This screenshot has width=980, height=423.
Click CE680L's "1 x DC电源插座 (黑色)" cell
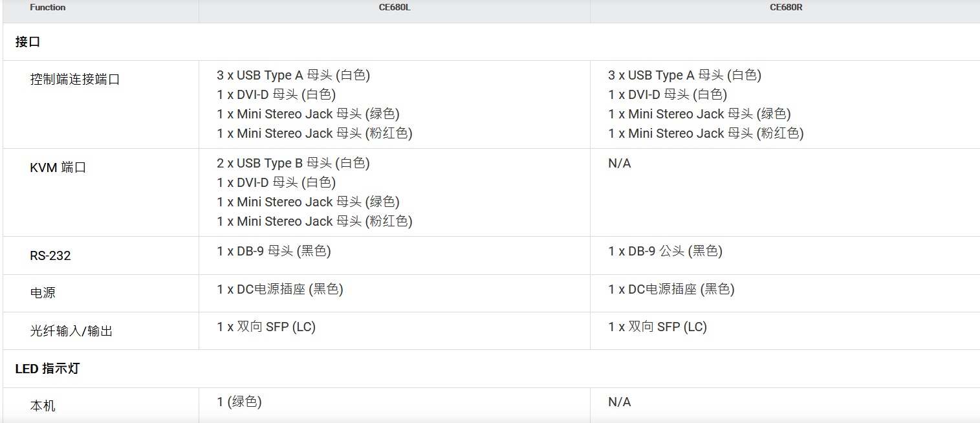coord(280,289)
